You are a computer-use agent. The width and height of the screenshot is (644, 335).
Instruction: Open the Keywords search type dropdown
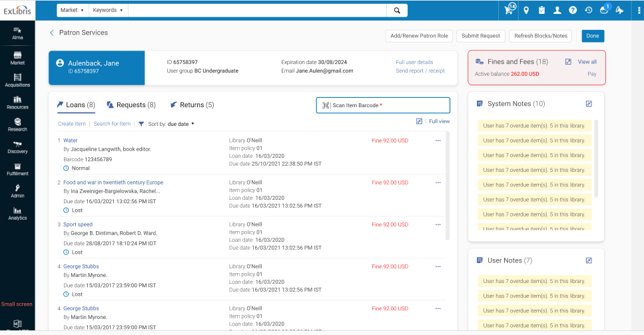[108, 10]
